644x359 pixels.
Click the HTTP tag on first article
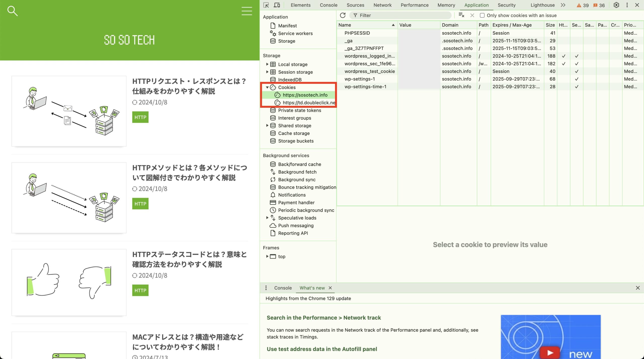click(x=140, y=117)
